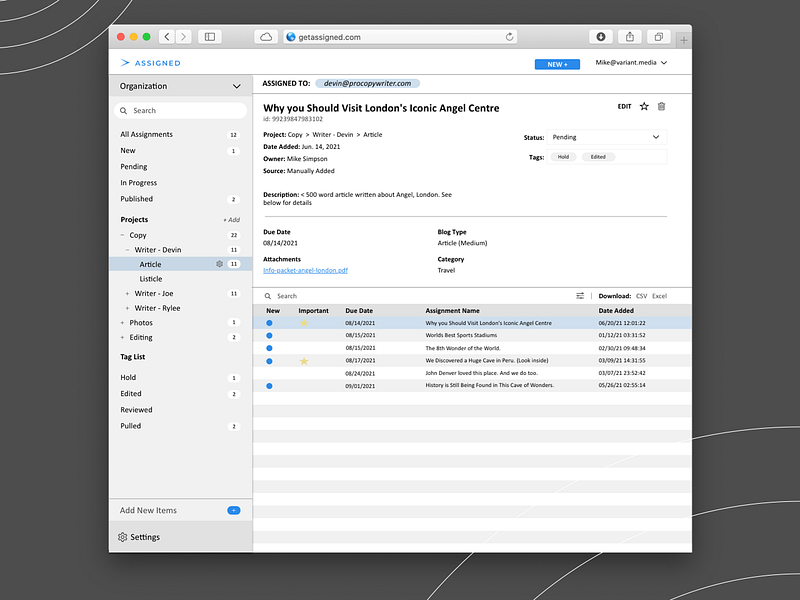This screenshot has width=800, height=600.
Task: Click the sidebar Search field
Action: point(181,111)
